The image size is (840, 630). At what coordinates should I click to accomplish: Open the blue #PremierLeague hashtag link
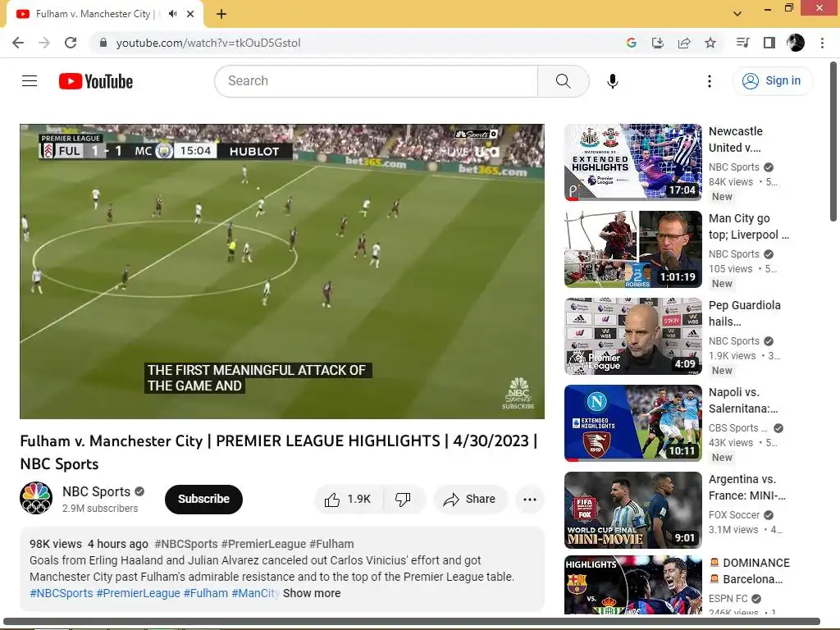tap(138, 593)
